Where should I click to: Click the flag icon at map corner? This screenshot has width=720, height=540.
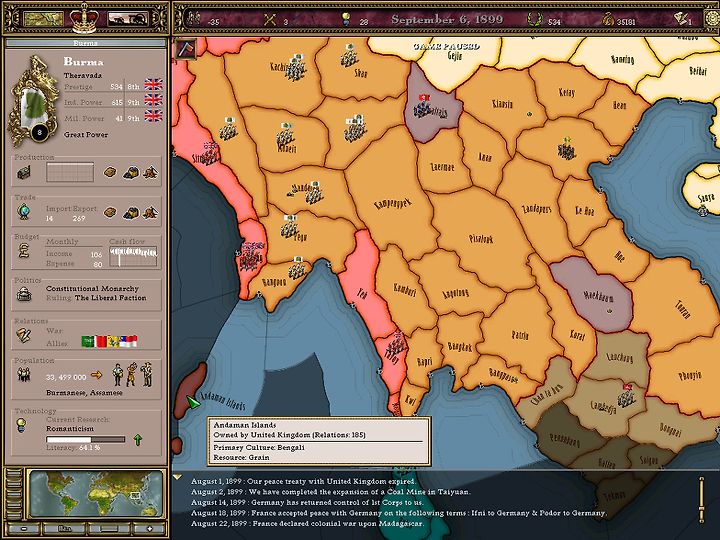(x=186, y=49)
